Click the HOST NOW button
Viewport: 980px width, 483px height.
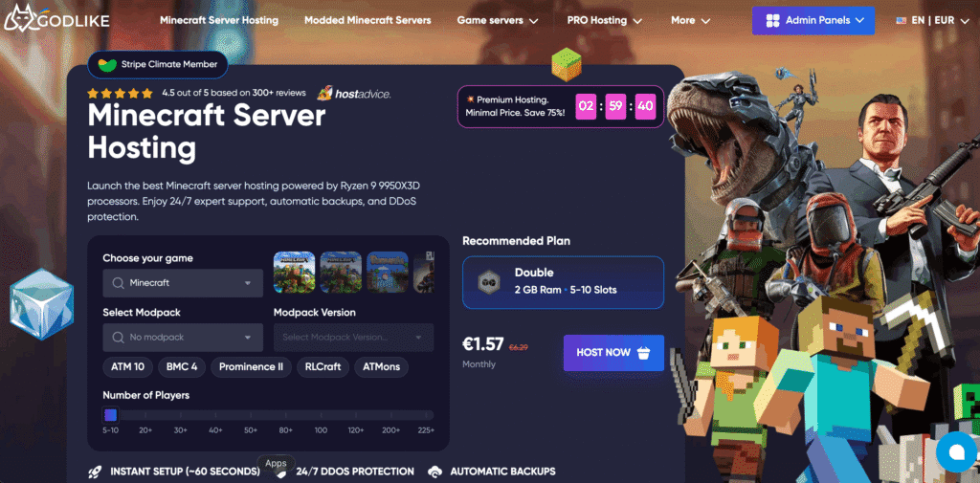pyautogui.click(x=613, y=352)
